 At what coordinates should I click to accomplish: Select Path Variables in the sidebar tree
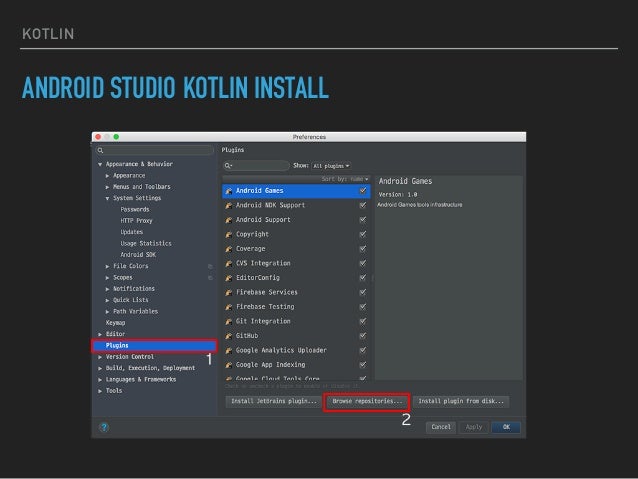pyautogui.click(x=135, y=311)
